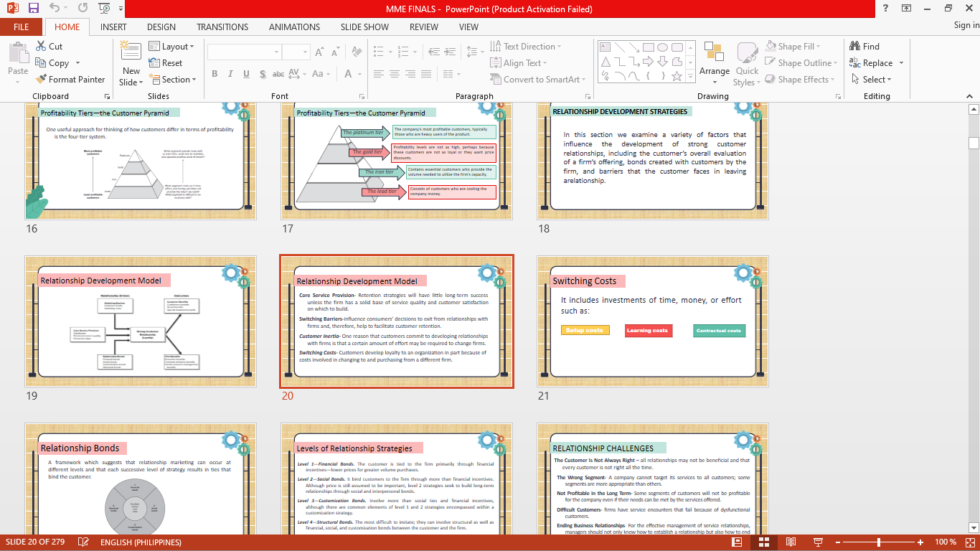Open Shape Effects menu
The height and width of the screenshot is (551, 980).
800,79
